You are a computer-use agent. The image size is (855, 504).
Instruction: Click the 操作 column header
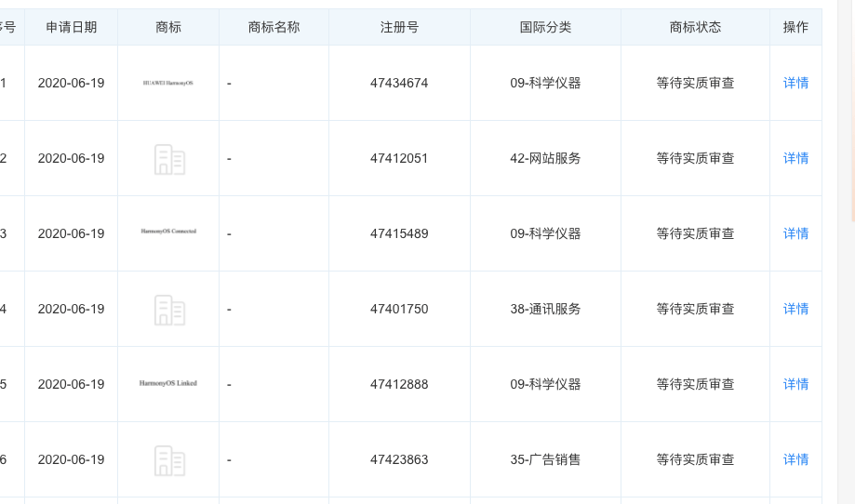pos(795,28)
